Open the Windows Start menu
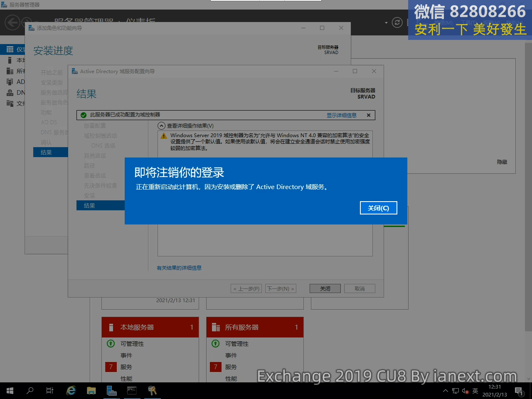 tap(10, 391)
